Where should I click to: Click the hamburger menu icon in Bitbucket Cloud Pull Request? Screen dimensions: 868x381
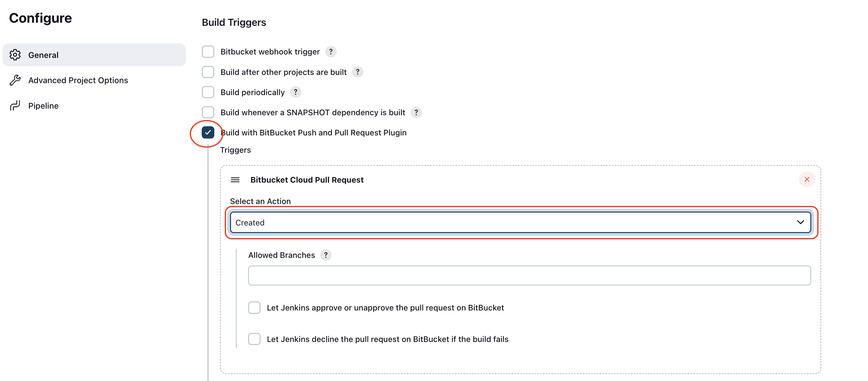pyautogui.click(x=235, y=180)
